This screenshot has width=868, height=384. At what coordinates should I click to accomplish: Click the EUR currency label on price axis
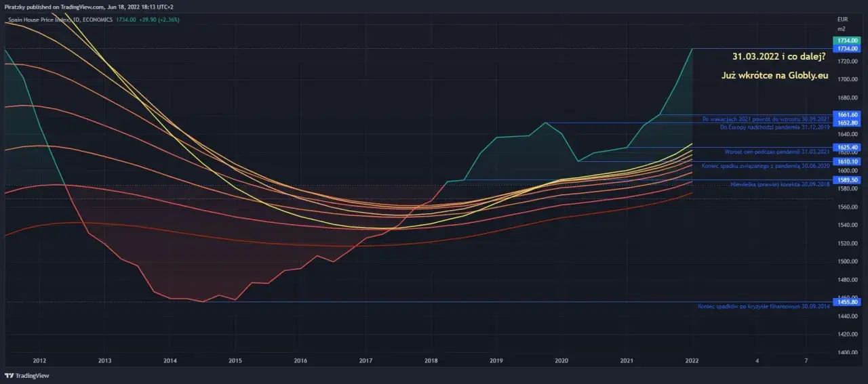pyautogui.click(x=842, y=19)
